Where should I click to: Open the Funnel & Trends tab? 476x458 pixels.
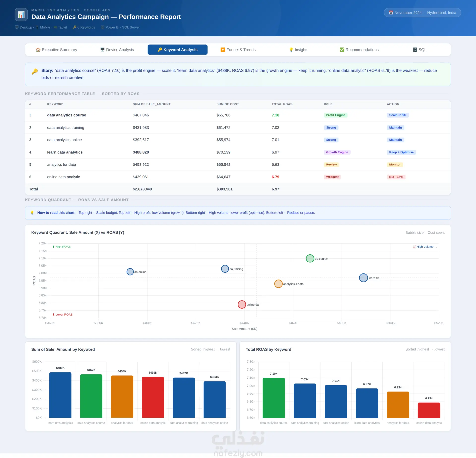[238, 50]
